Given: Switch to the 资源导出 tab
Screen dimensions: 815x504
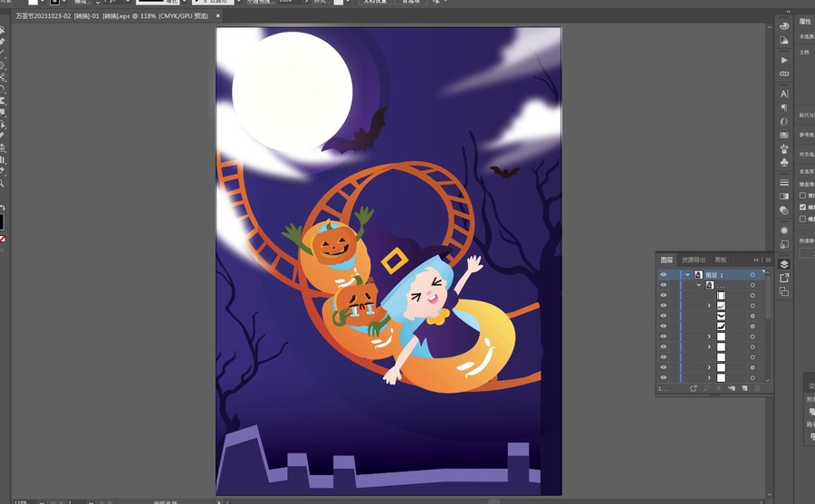Looking at the screenshot, I should point(694,260).
